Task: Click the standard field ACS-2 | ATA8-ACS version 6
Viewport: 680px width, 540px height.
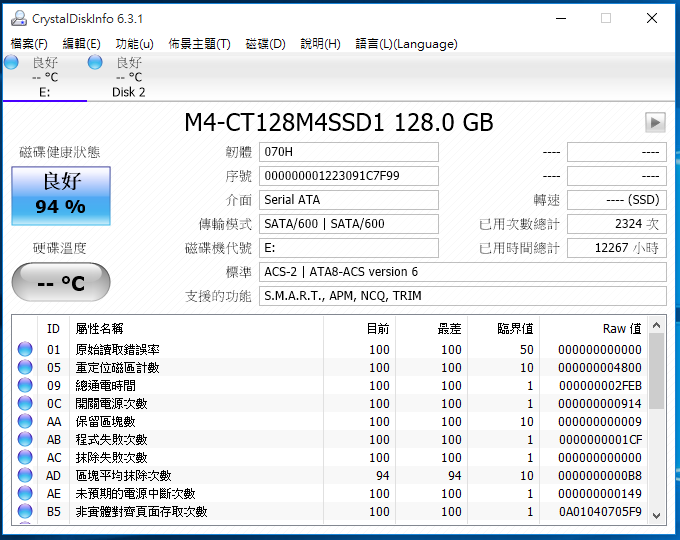Action: pyautogui.click(x=463, y=272)
